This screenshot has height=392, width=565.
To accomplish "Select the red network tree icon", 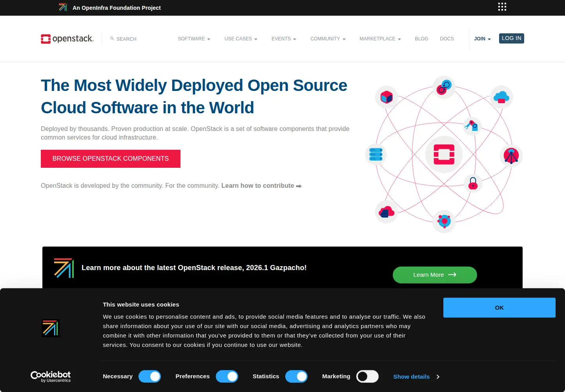I will 511,156.
